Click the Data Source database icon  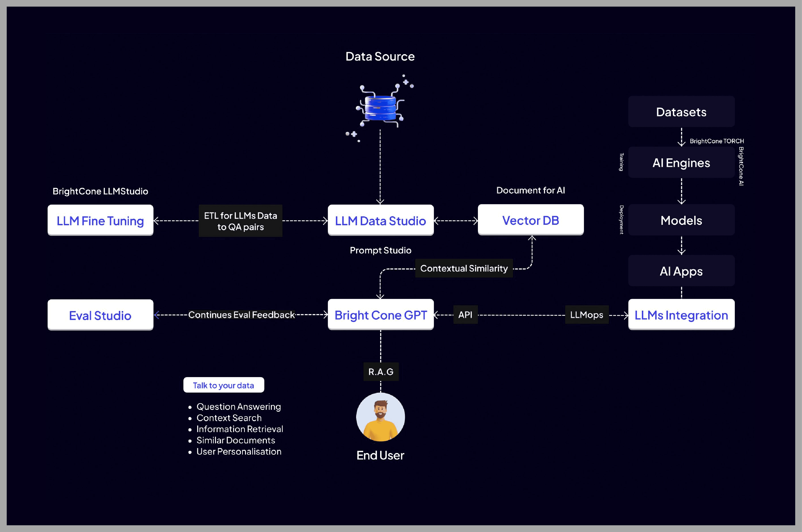(380, 108)
